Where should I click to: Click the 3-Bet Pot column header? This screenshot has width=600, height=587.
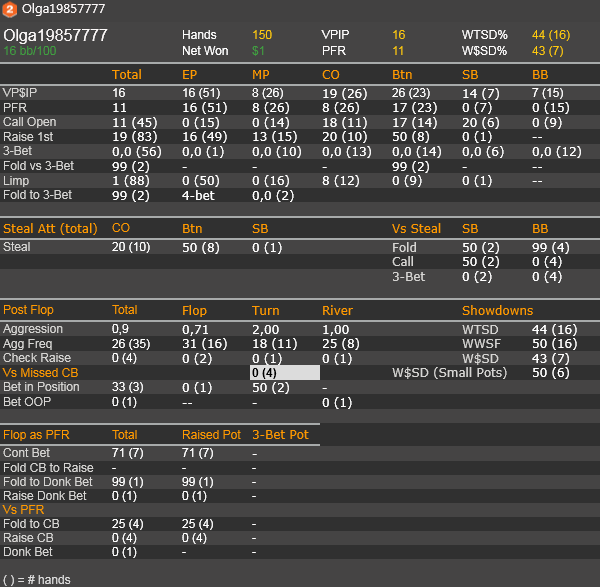280,435
